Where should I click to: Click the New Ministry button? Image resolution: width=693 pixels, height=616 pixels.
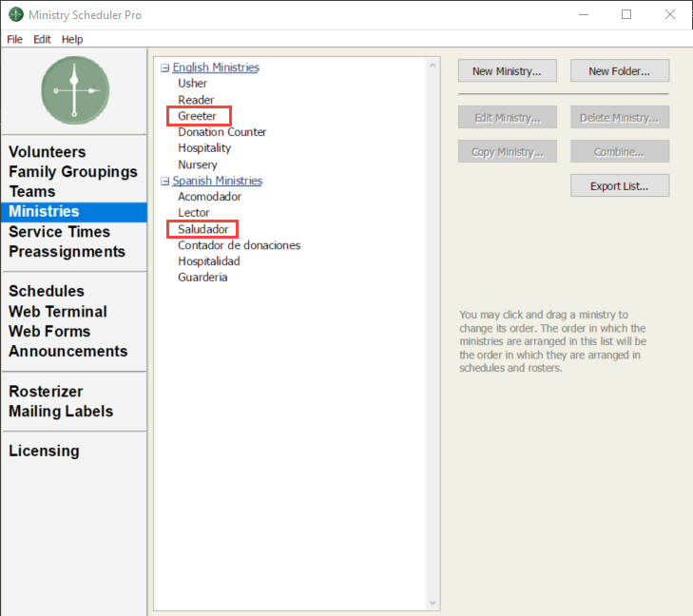507,71
